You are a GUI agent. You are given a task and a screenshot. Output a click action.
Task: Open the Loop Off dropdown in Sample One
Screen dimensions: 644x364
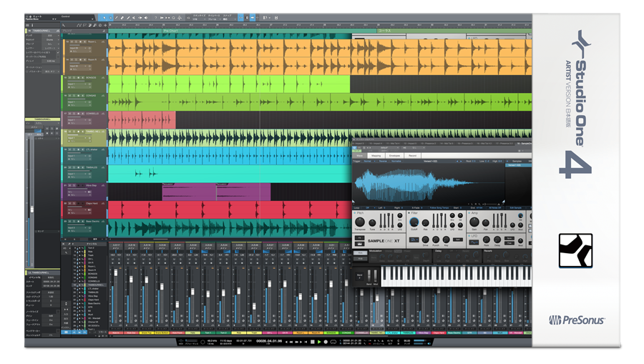click(x=369, y=207)
